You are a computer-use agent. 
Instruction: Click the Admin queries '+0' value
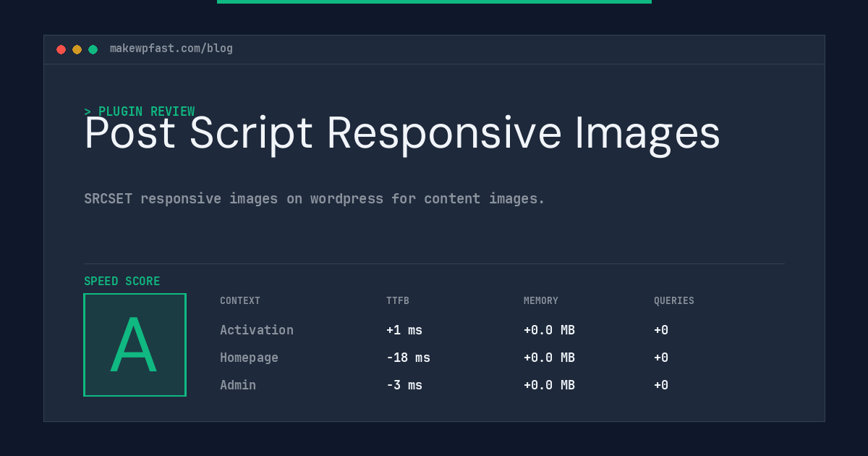click(661, 385)
